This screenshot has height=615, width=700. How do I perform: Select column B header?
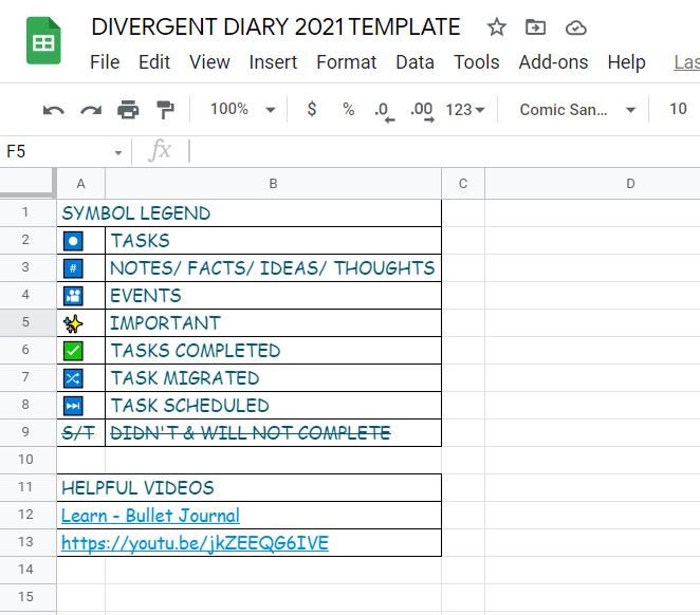coord(273,184)
